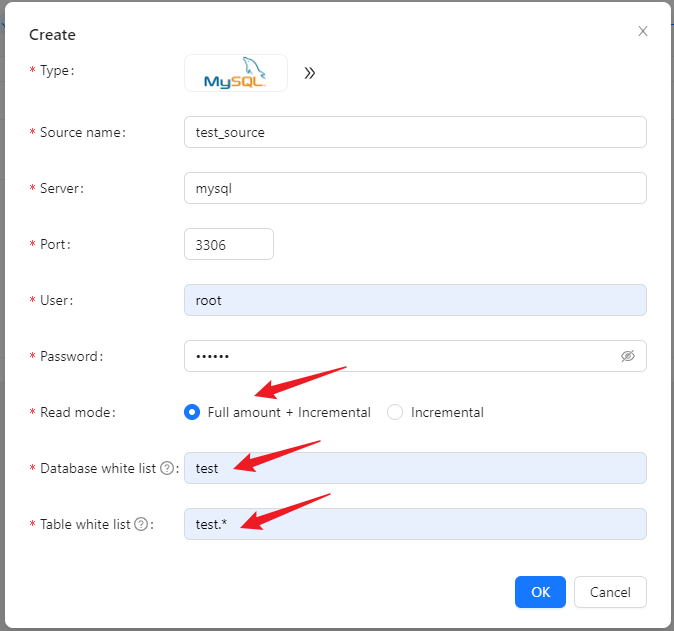Image resolution: width=674 pixels, height=631 pixels.
Task: Click the User field containing root
Action: point(415,300)
